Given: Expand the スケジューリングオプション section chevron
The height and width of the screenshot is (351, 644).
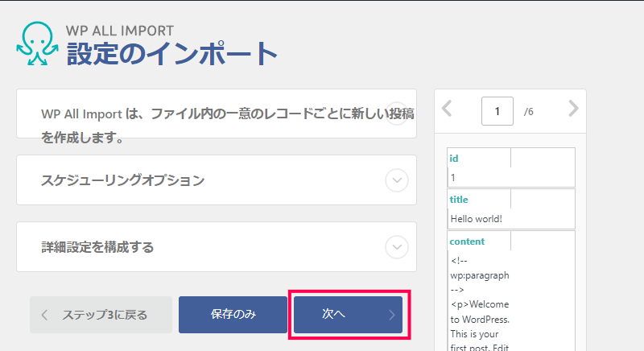Looking at the screenshot, I should click(x=397, y=180).
